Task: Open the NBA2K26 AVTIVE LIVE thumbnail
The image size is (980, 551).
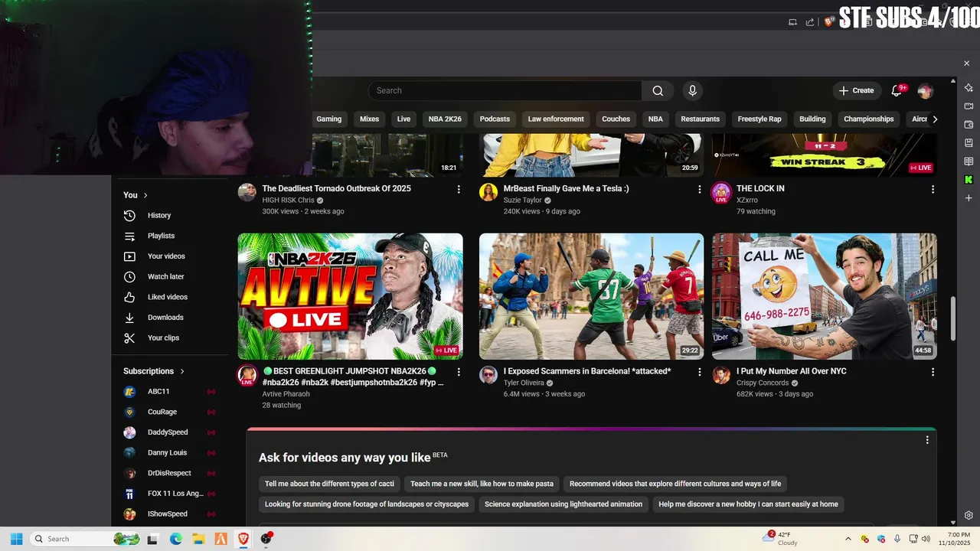Action: [x=350, y=296]
